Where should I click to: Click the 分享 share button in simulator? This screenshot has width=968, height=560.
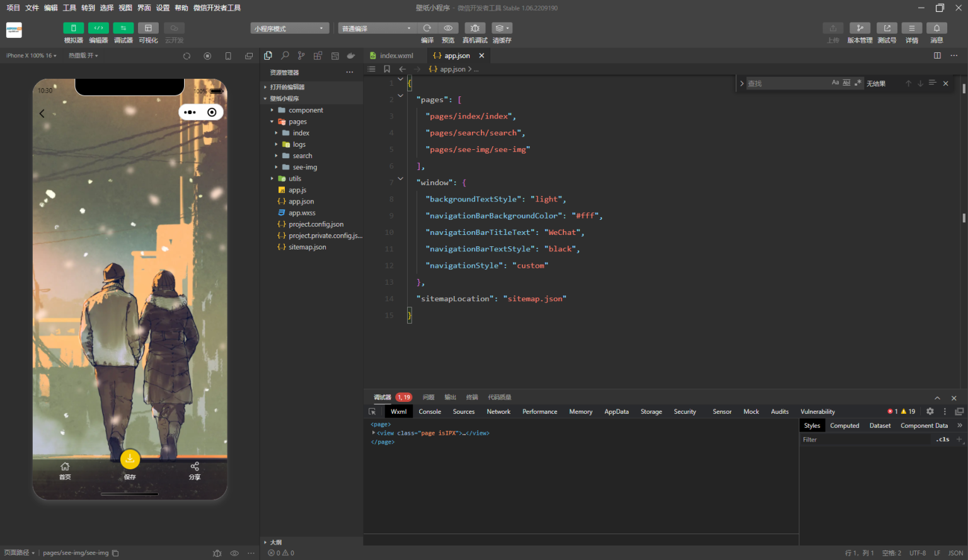click(195, 470)
